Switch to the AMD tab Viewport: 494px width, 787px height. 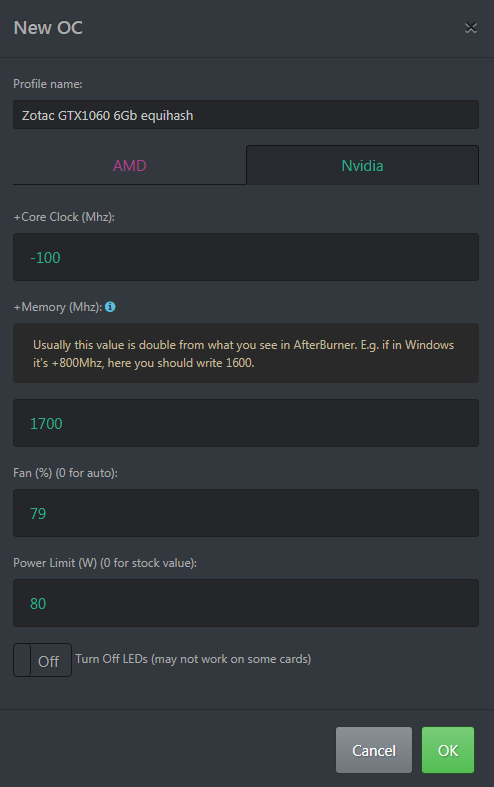pos(130,166)
